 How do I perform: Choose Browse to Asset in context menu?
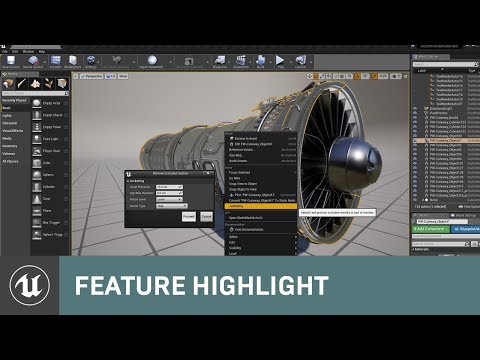tap(261, 138)
